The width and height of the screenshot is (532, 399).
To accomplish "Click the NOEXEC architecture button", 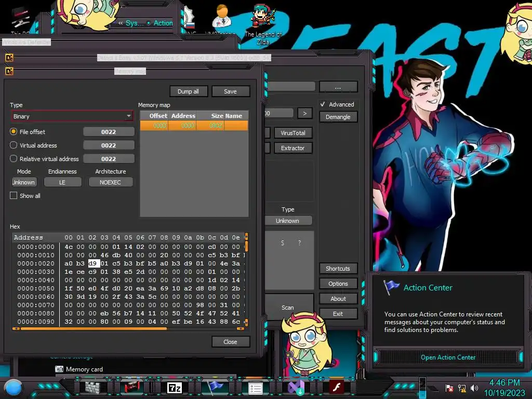I will pos(110,182).
